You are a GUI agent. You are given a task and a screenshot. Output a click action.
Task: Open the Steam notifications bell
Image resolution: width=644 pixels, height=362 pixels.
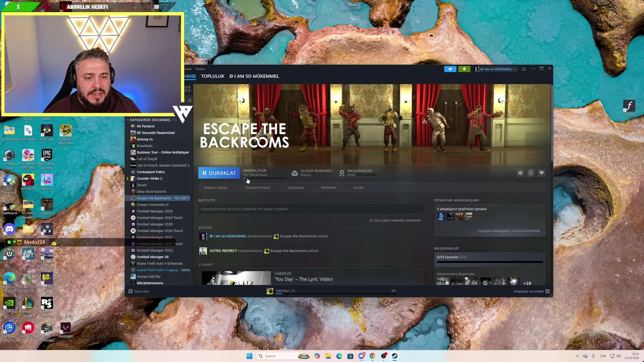pos(464,69)
